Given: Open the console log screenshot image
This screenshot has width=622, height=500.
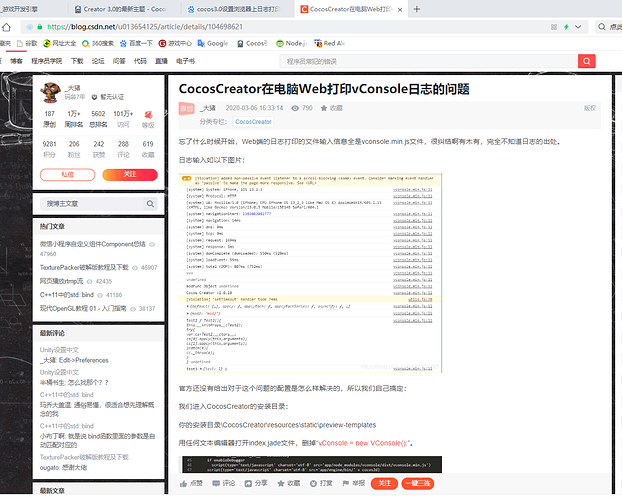Looking at the screenshot, I should point(310,273).
